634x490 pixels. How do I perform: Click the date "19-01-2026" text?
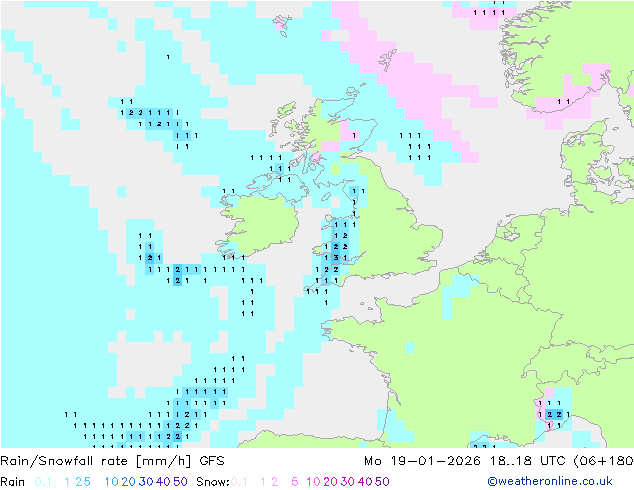tap(435, 461)
